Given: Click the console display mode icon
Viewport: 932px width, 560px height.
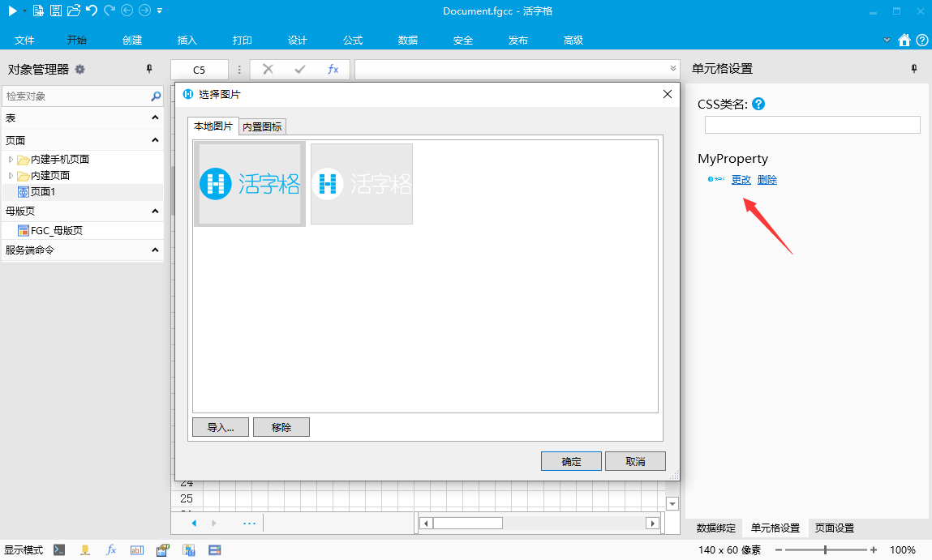Looking at the screenshot, I should point(59,550).
